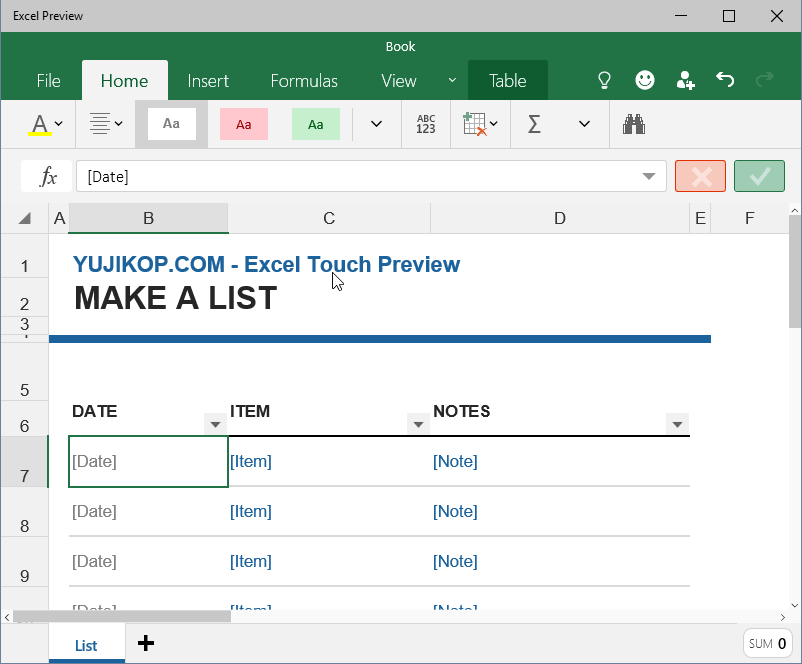Select the [Note] cell in row 7
802x664 pixels.
[560, 461]
